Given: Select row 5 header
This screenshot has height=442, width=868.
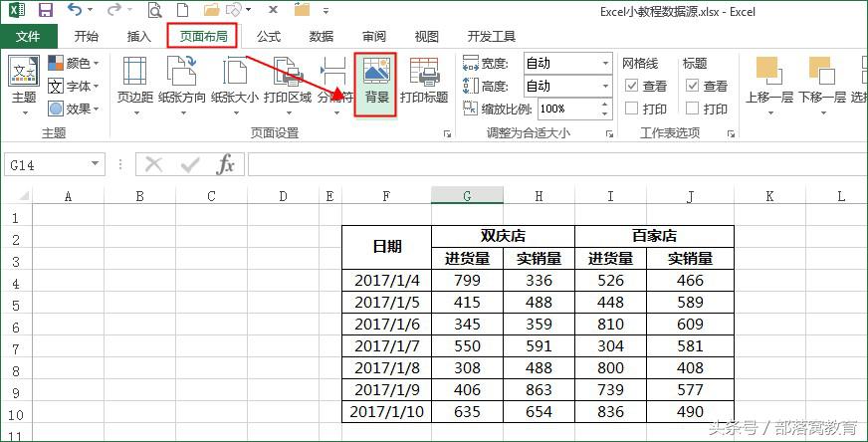Looking at the screenshot, I should (x=16, y=305).
